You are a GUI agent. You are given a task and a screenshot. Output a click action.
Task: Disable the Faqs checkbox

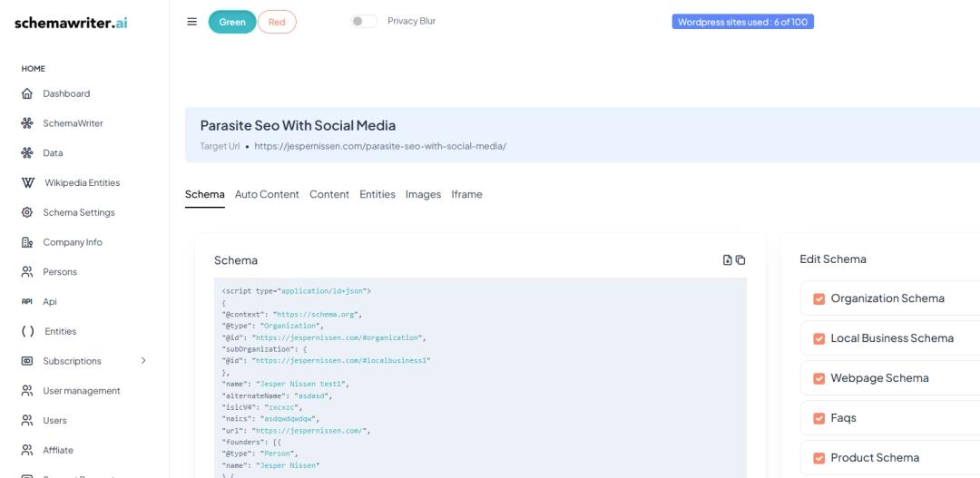tap(818, 418)
